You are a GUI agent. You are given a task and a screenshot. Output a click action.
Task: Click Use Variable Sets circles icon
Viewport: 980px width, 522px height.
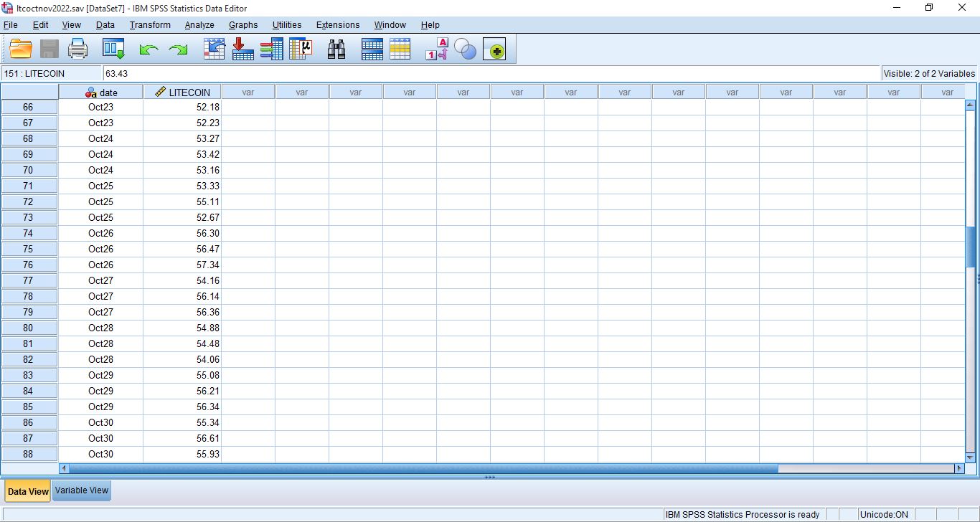tap(465, 49)
